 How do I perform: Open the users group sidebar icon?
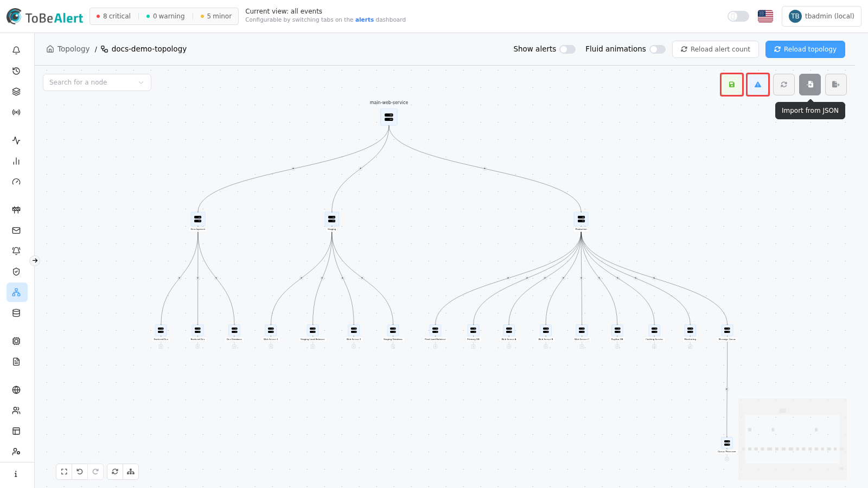click(16, 410)
